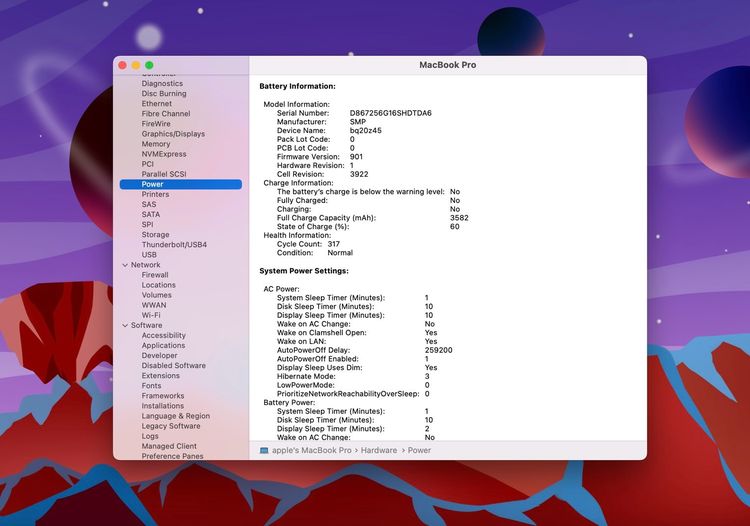Click the Manufacturer value SMP
The image size is (750, 526).
[x=358, y=122]
